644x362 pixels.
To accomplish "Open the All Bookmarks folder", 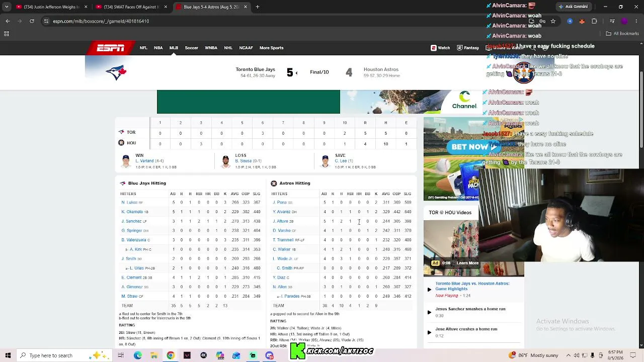I will click(x=622, y=34).
